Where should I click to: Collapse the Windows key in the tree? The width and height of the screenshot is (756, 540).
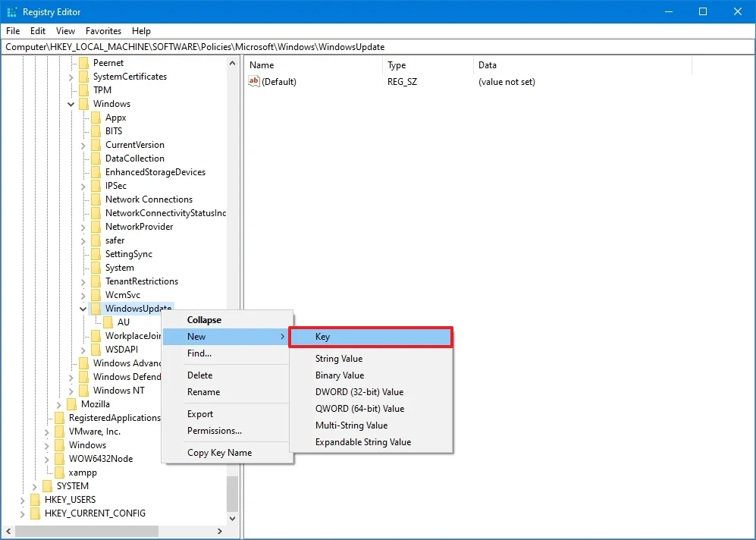click(x=71, y=104)
